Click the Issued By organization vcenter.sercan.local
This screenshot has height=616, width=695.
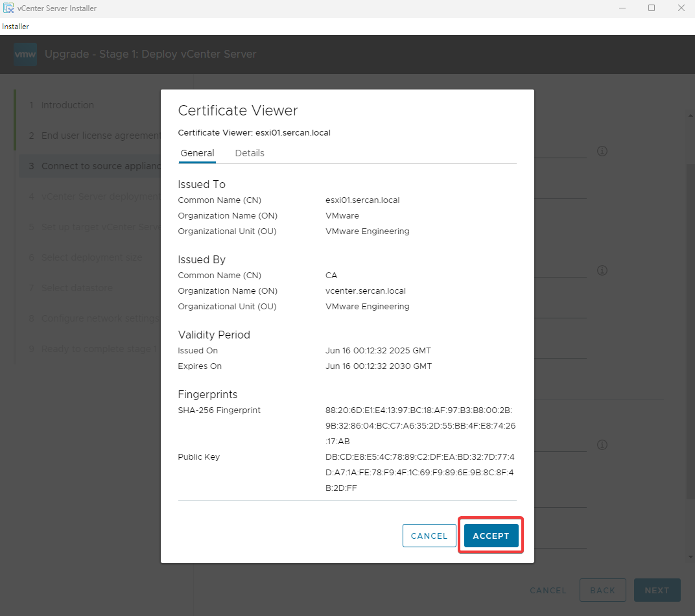pos(366,291)
